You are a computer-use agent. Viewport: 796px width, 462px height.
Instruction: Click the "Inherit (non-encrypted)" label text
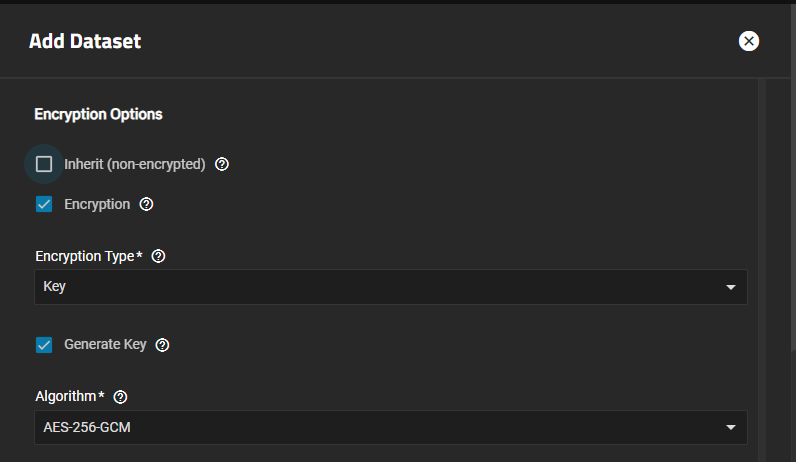[134, 164]
